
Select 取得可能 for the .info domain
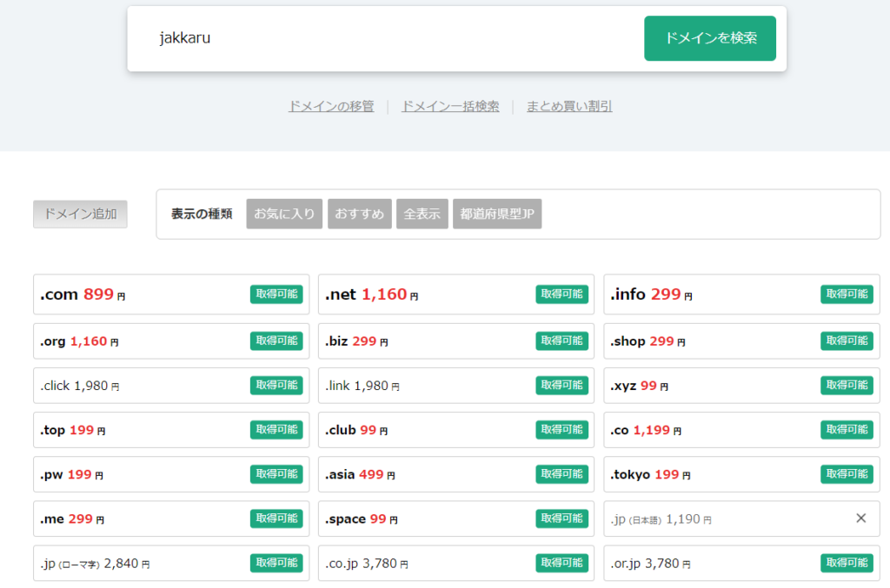click(x=847, y=294)
